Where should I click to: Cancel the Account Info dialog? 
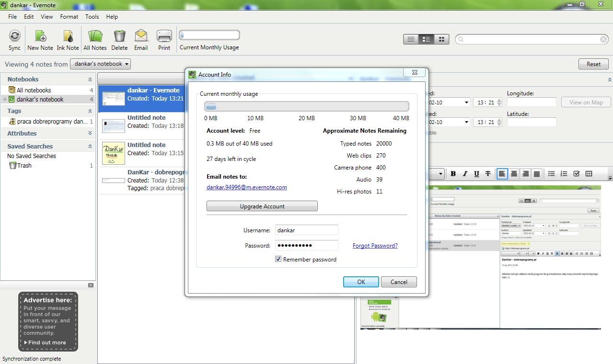(399, 282)
